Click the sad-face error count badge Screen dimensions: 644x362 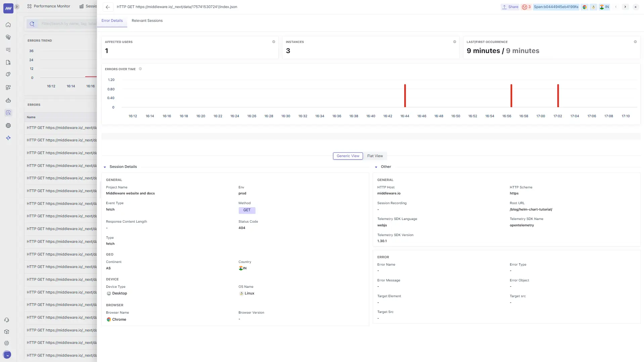click(x=526, y=7)
